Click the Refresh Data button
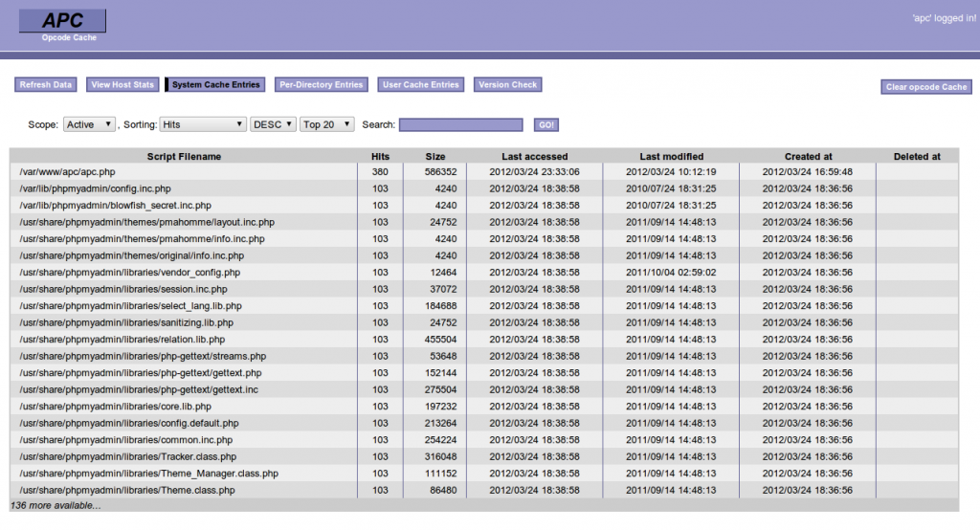980x530 pixels. pos(46,84)
